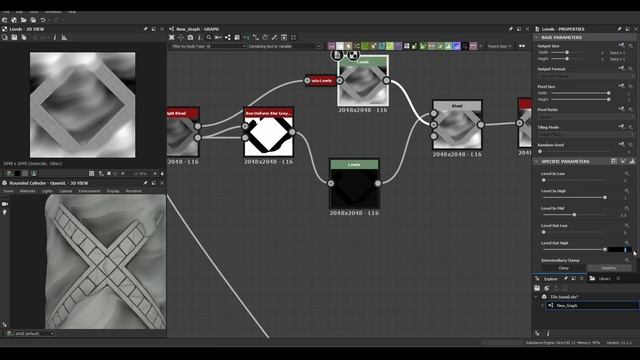Image resolution: width=640 pixels, height=360 pixels.
Task: Click the save icon in 2D view toolbar
Action: tap(14, 38)
